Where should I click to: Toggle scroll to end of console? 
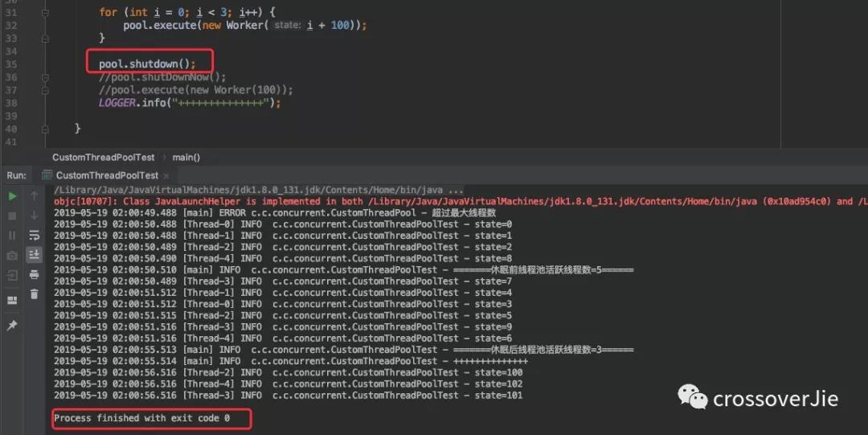[x=34, y=255]
